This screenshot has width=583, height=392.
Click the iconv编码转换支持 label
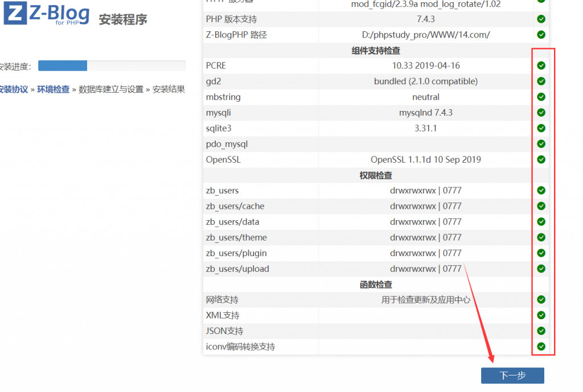(x=240, y=346)
